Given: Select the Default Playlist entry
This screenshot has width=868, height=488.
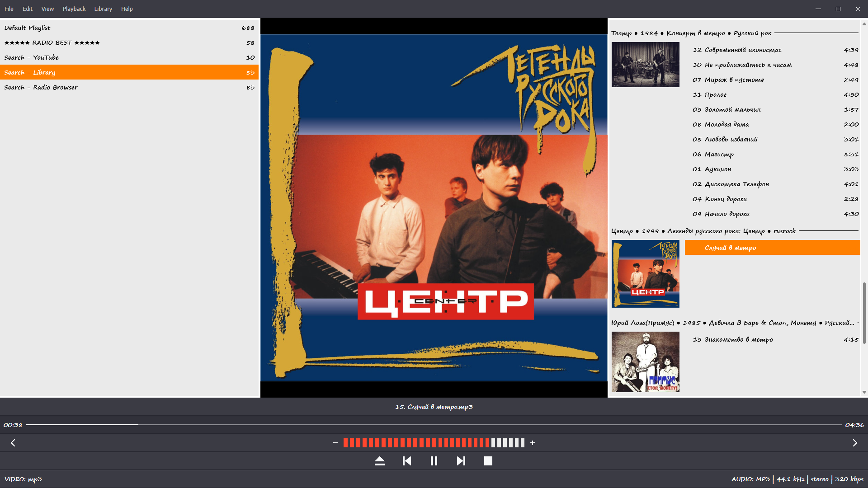Looking at the screenshot, I should [x=129, y=28].
